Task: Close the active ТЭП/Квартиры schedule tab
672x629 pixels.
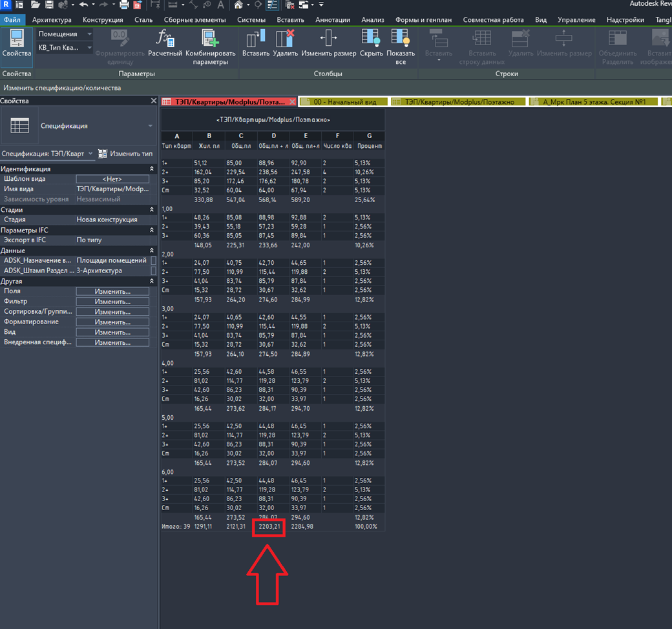Action: (x=292, y=101)
